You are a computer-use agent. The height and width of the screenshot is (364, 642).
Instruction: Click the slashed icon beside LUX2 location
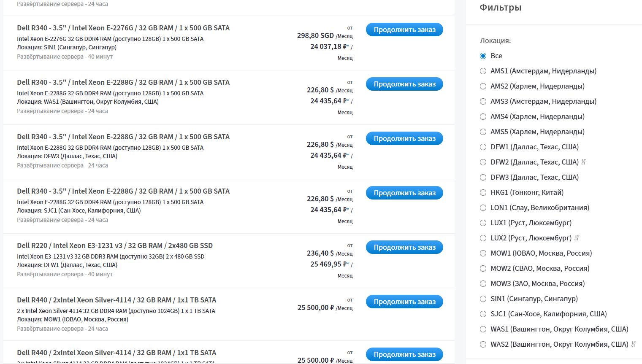point(577,238)
